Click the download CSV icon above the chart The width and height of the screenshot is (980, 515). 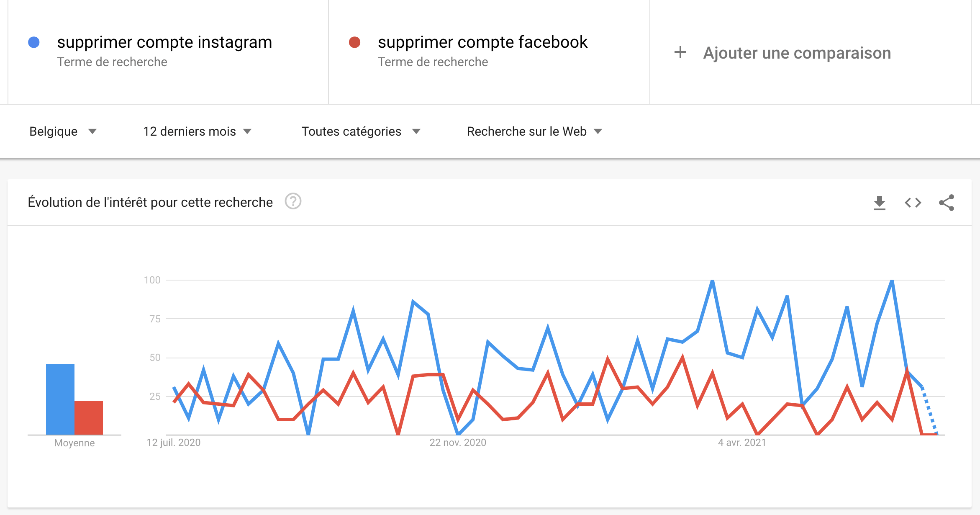[880, 203]
